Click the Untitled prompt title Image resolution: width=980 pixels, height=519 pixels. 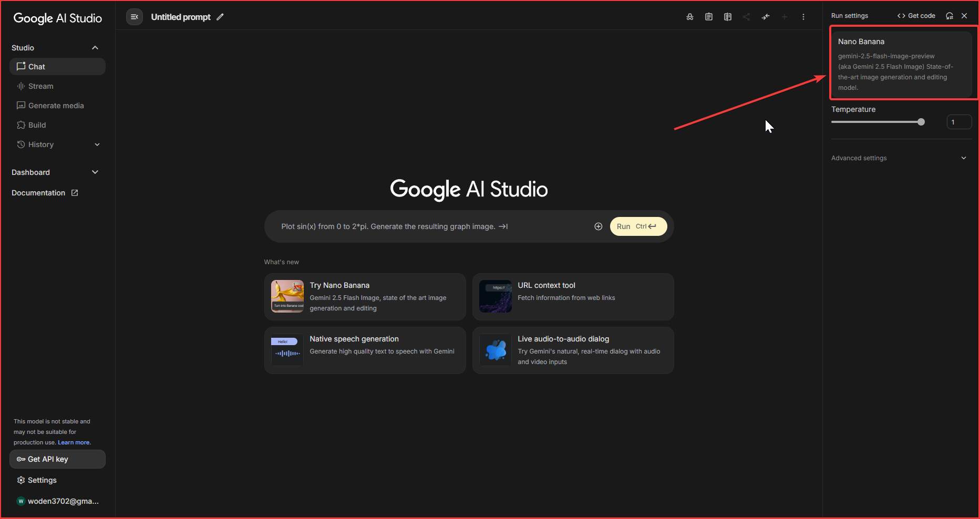(181, 17)
